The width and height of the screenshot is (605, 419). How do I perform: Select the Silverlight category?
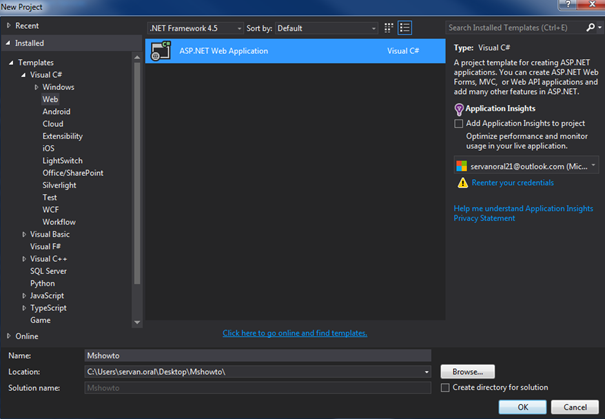pyautogui.click(x=59, y=185)
